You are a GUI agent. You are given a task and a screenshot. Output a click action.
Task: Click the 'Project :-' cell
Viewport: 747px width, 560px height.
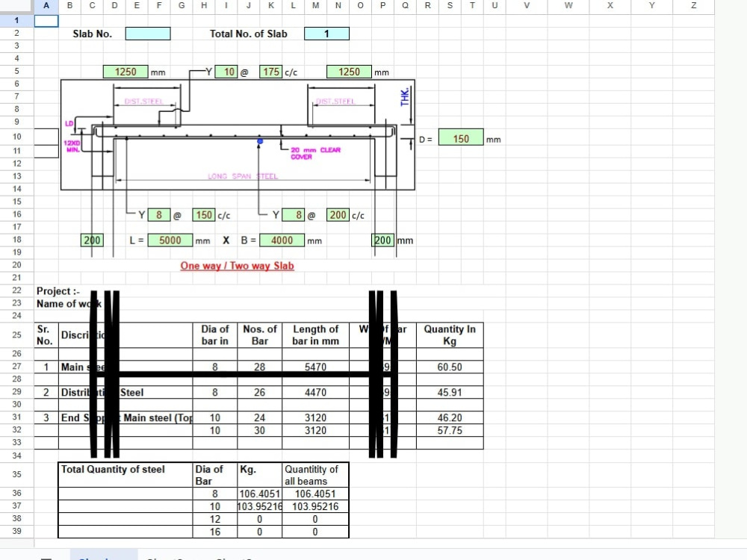[x=58, y=291]
